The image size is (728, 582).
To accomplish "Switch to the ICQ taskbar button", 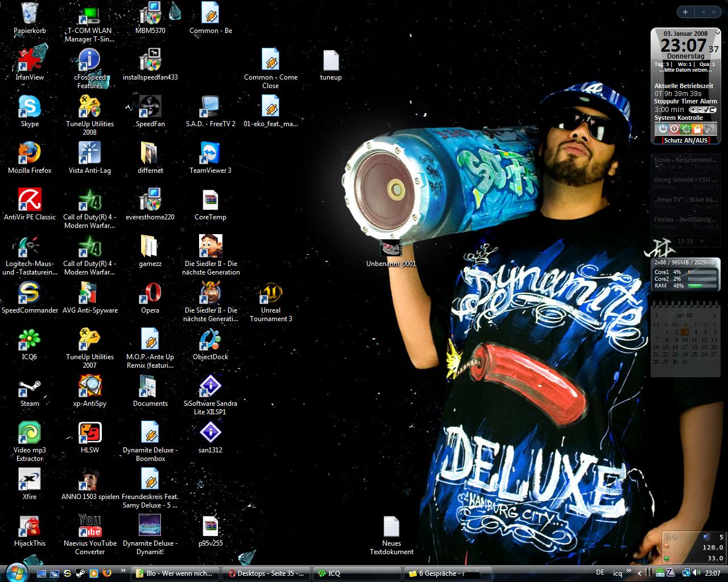I will pyautogui.click(x=358, y=573).
